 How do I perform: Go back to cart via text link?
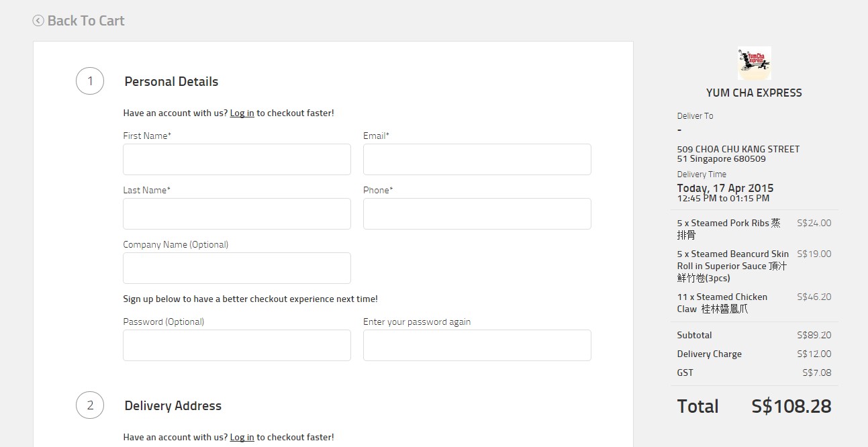point(86,21)
